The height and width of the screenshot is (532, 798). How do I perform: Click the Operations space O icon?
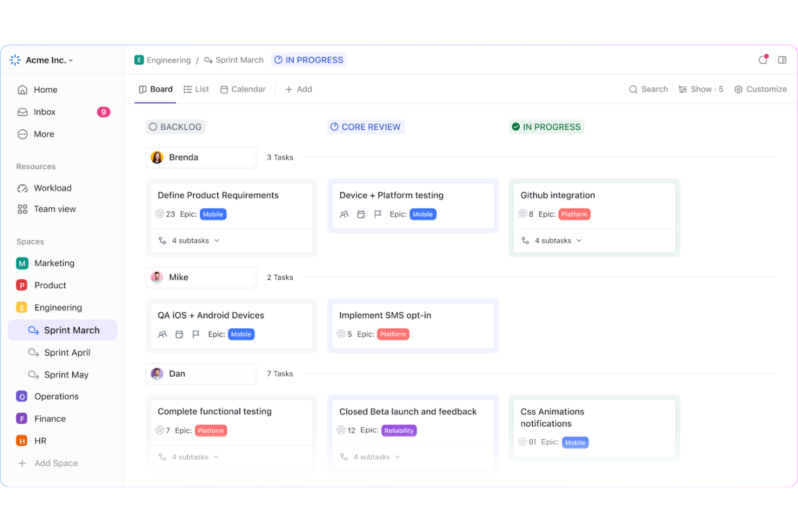point(22,397)
